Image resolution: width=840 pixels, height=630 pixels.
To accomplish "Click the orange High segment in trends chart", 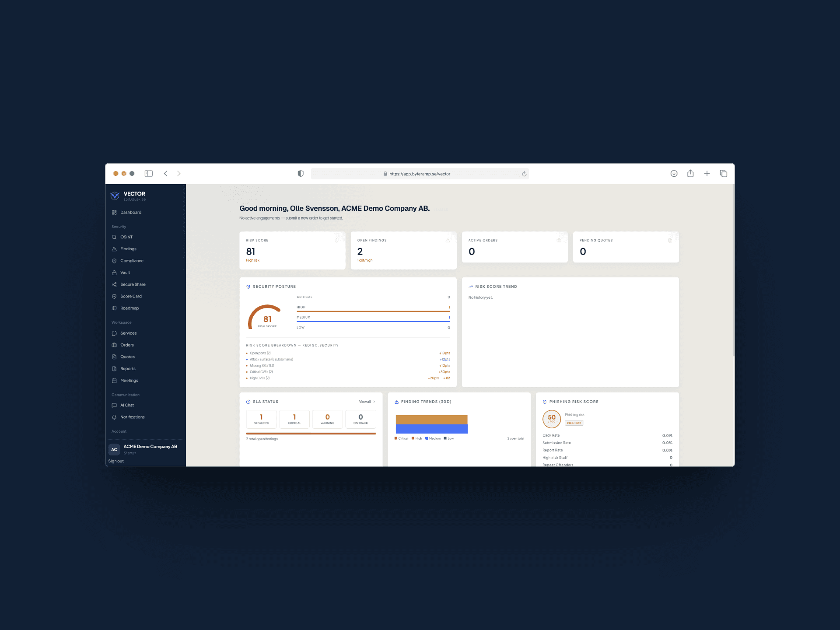I will click(x=431, y=420).
